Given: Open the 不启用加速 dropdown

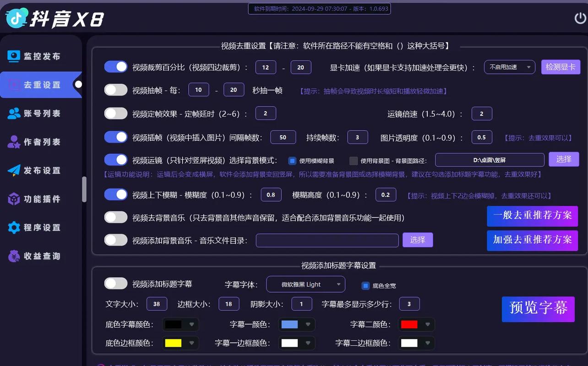Looking at the screenshot, I should tap(509, 66).
